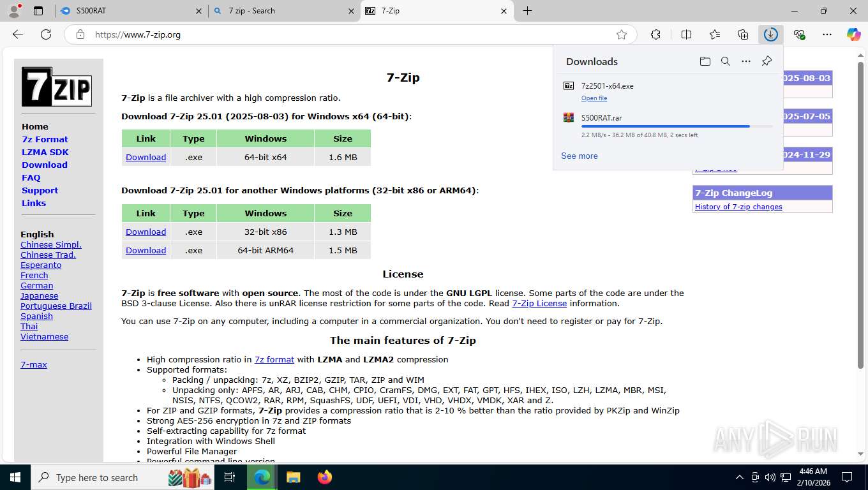Close the S500RAT tab
This screenshot has width=868, height=490.
point(199,11)
